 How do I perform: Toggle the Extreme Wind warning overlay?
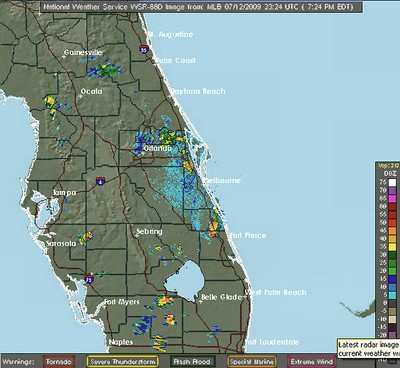(x=311, y=362)
